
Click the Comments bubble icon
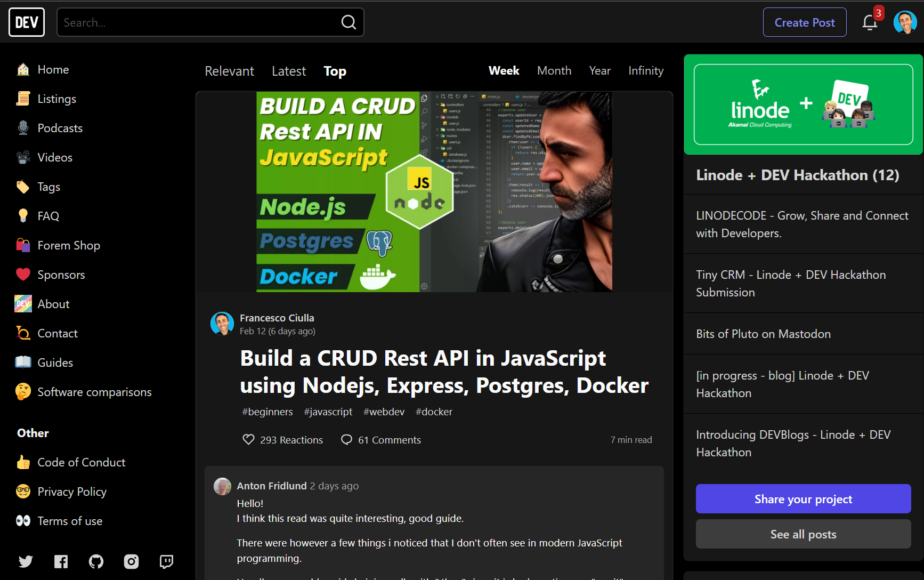pyautogui.click(x=346, y=440)
